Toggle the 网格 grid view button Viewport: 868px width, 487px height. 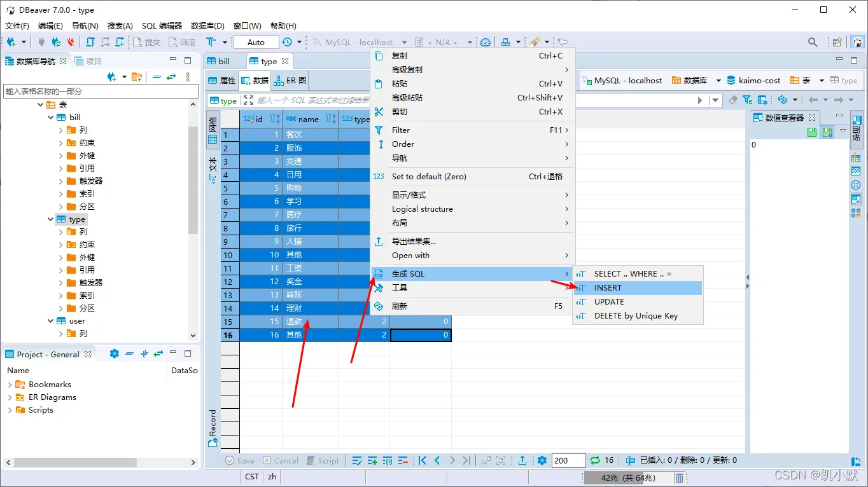pos(213,130)
